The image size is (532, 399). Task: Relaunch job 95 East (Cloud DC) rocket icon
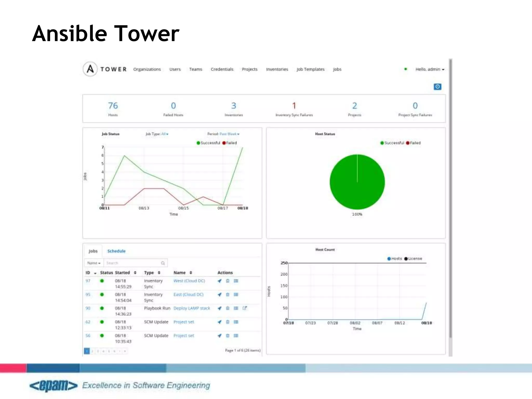pos(220,295)
